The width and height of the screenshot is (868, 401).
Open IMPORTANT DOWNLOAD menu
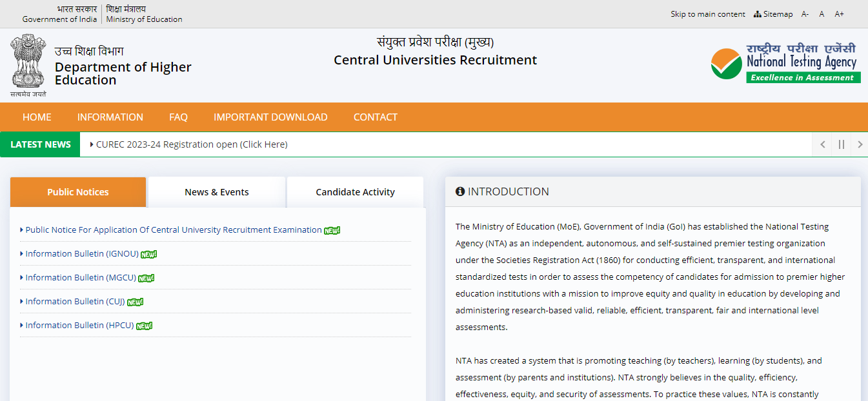click(x=270, y=117)
